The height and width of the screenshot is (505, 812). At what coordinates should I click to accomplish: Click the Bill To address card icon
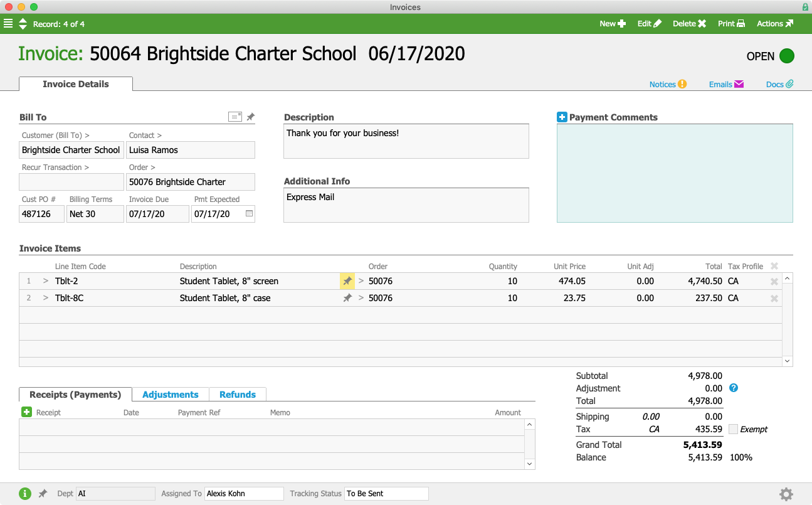[235, 117]
